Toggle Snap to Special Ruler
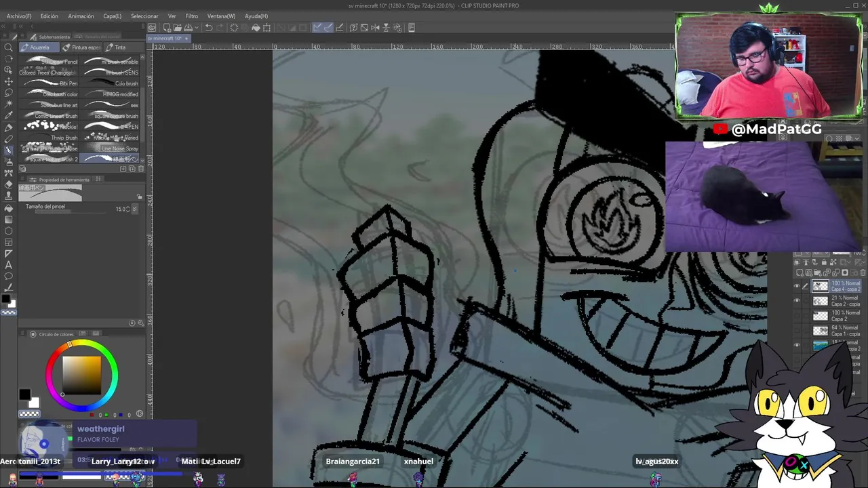The width and height of the screenshot is (868, 488). point(328,28)
